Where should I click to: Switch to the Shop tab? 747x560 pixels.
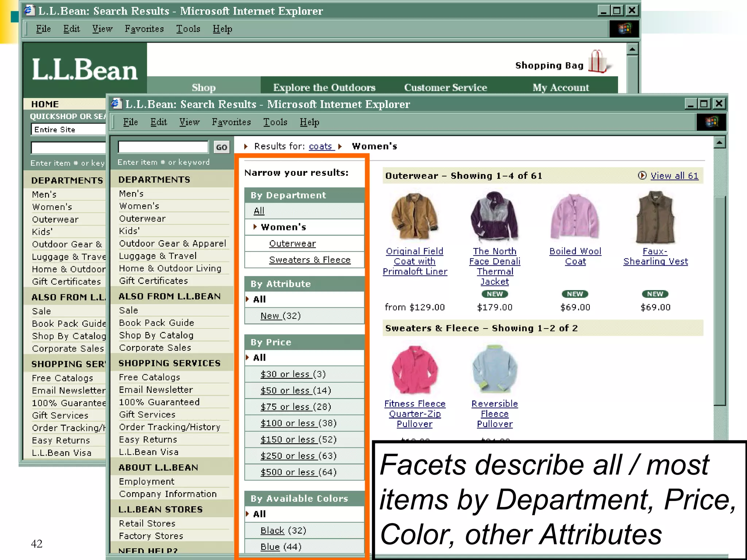point(204,87)
